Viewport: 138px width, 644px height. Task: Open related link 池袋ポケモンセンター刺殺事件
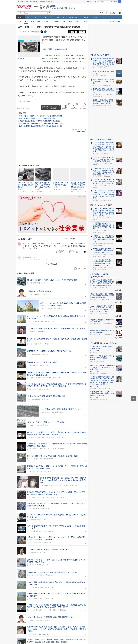pyautogui.click(x=41, y=124)
